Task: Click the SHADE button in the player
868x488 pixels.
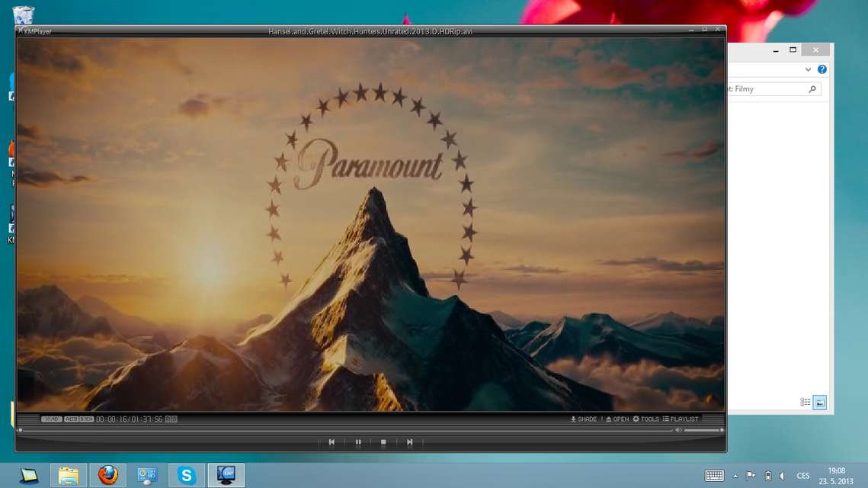Action: [584, 419]
